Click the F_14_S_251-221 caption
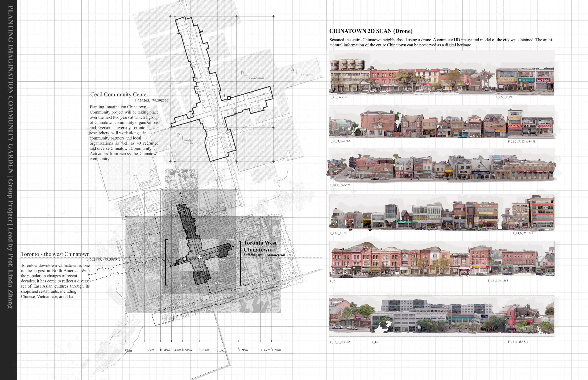The width and height of the screenshot is (588, 380). (523, 233)
